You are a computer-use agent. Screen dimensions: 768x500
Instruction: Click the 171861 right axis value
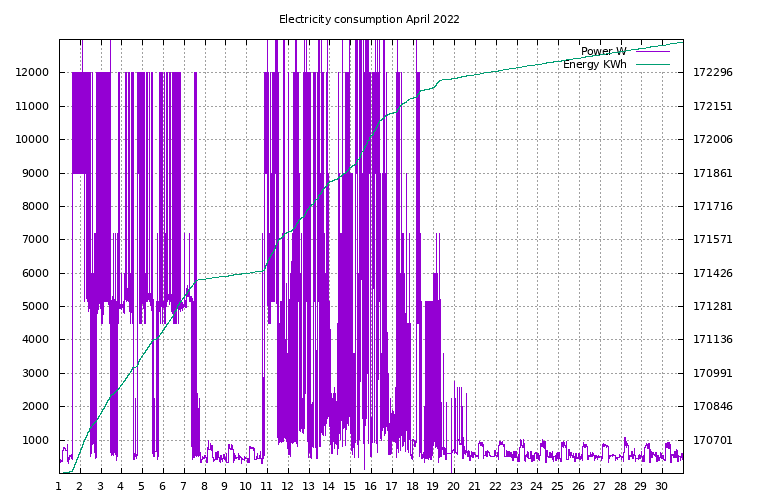pyautogui.click(x=713, y=173)
